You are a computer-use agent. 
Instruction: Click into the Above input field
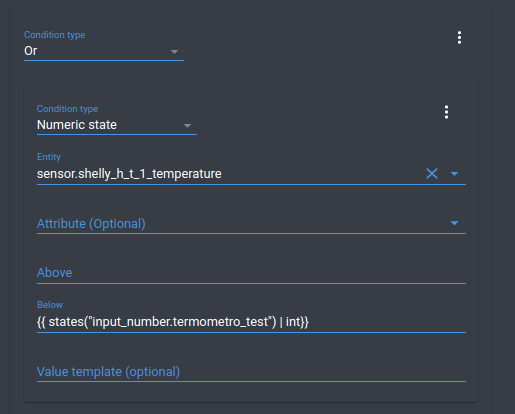click(x=251, y=273)
